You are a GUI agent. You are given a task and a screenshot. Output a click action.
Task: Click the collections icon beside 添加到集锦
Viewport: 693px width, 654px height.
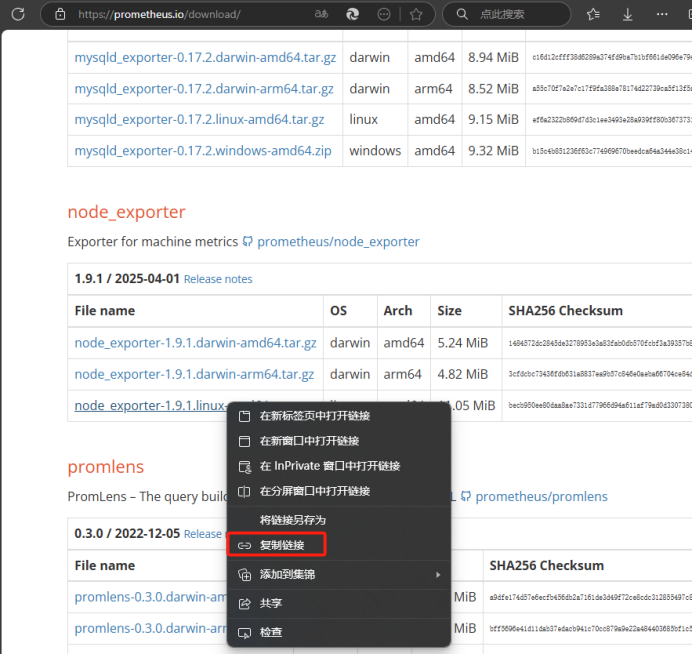pos(244,574)
